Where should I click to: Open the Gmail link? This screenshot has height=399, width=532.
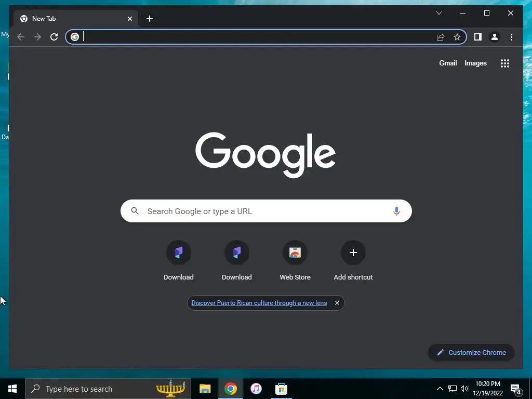[x=448, y=63]
